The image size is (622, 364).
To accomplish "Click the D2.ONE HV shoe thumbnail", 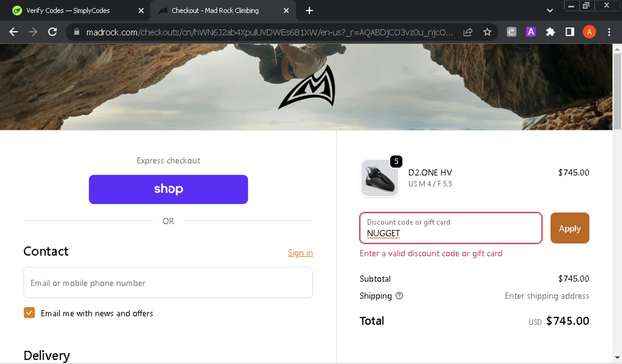I will click(x=380, y=178).
